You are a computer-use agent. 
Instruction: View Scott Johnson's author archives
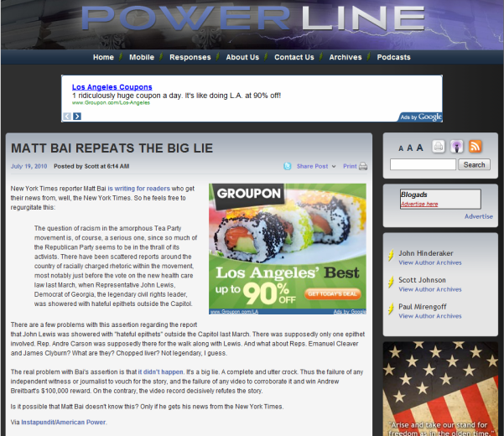(x=430, y=289)
